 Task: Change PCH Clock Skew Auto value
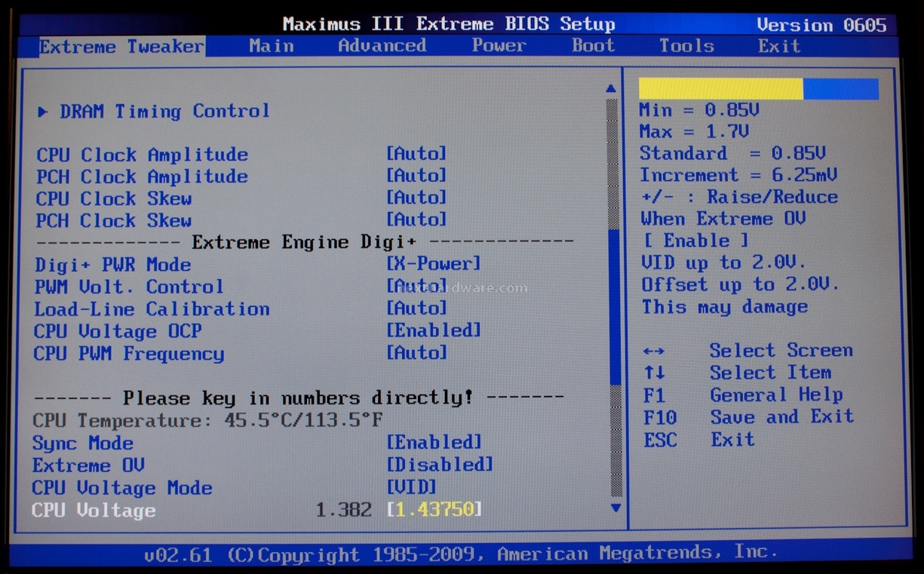click(416, 219)
